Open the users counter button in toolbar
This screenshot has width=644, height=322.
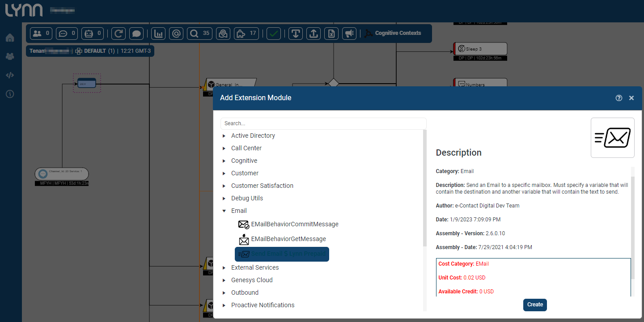point(41,34)
